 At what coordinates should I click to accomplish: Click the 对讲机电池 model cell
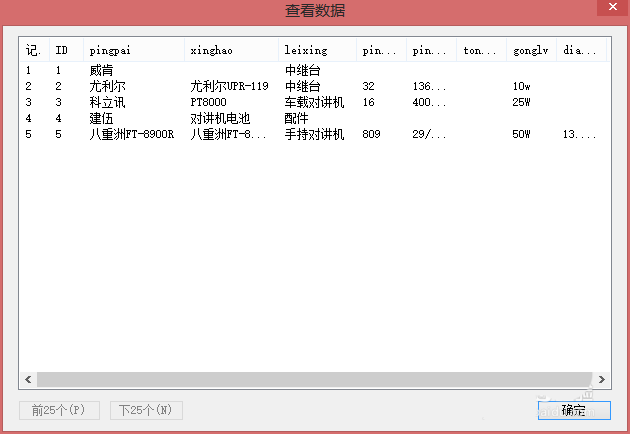(x=220, y=118)
